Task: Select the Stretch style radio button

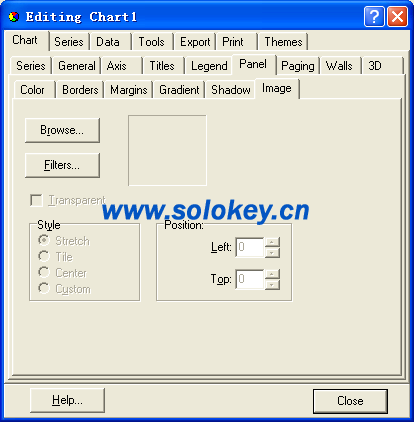Action: click(x=44, y=240)
